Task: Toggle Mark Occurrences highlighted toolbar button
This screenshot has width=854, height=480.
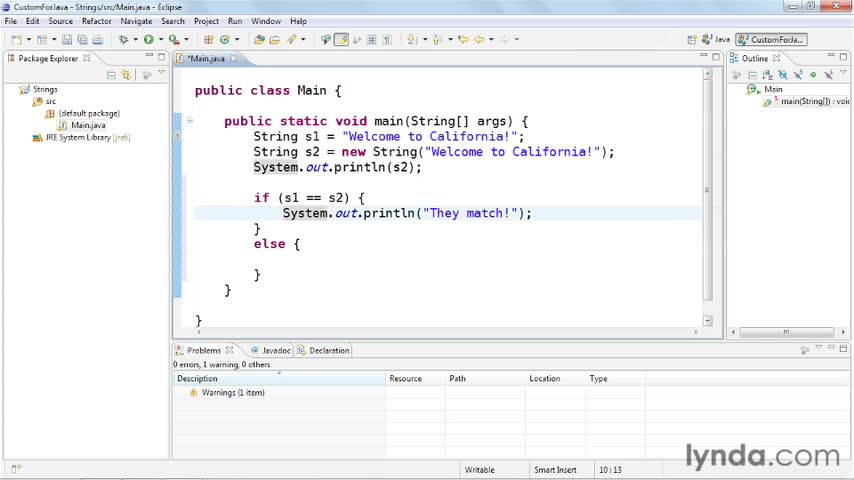Action: pyautogui.click(x=341, y=39)
